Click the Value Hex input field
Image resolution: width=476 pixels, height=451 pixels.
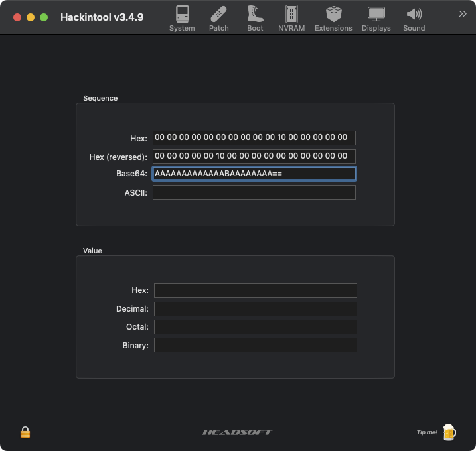(x=255, y=290)
